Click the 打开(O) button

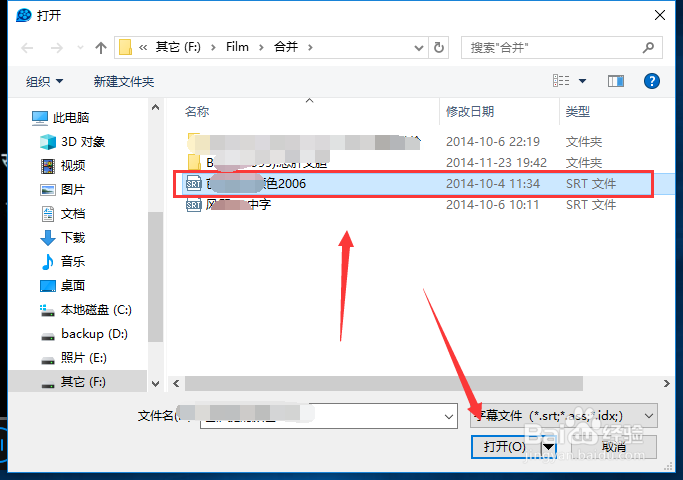click(x=505, y=446)
